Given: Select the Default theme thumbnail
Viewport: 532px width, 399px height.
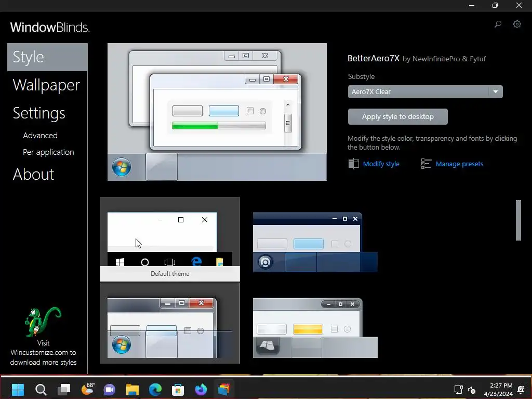Looking at the screenshot, I should (x=170, y=239).
